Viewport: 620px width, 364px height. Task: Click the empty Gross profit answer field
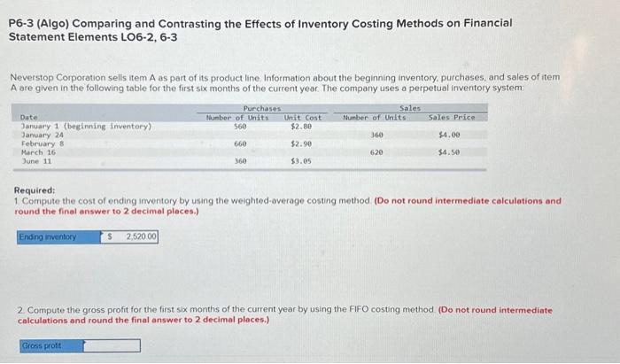[112, 345]
